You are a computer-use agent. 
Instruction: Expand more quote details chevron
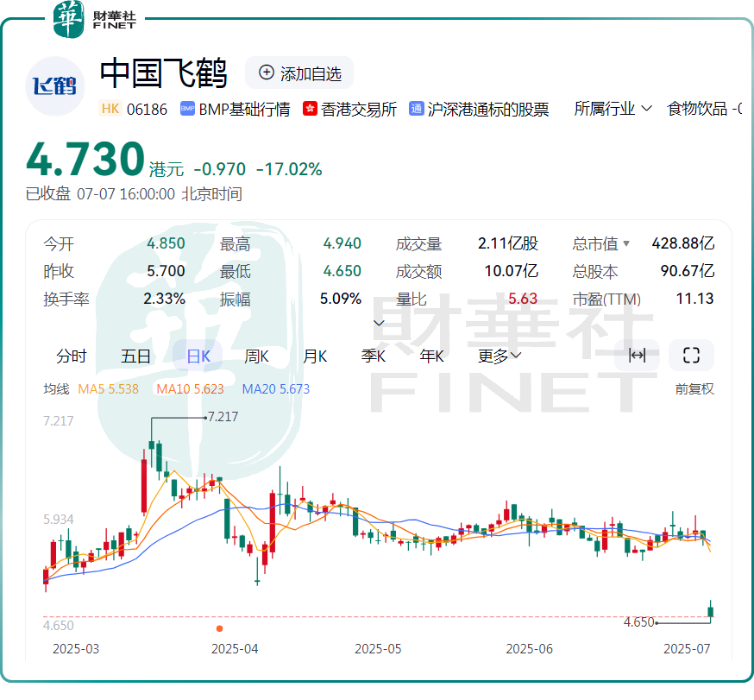coord(379,323)
